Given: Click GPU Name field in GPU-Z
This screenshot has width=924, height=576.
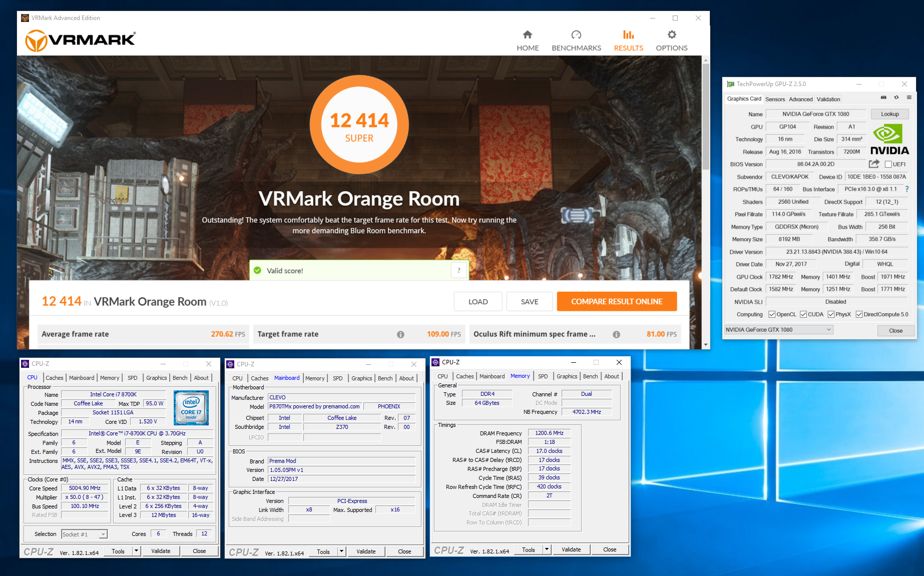Looking at the screenshot, I should [x=815, y=114].
